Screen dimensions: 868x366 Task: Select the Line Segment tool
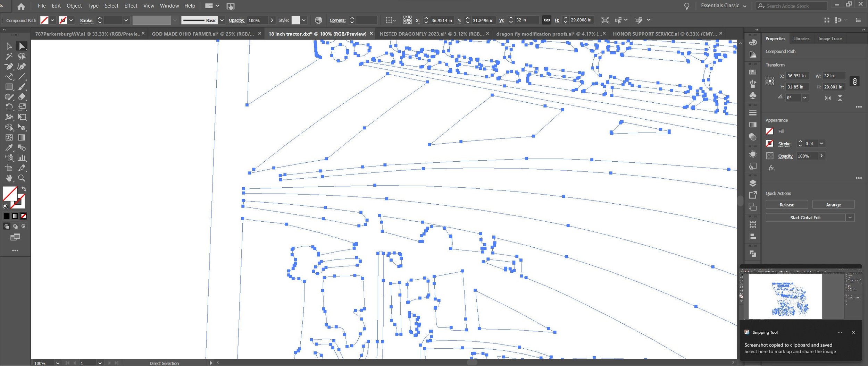tap(22, 76)
